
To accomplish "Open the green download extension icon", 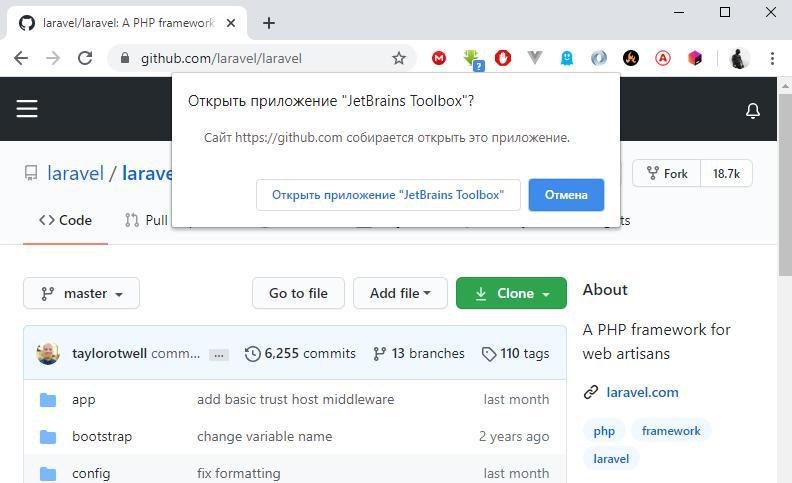I will 473,59.
